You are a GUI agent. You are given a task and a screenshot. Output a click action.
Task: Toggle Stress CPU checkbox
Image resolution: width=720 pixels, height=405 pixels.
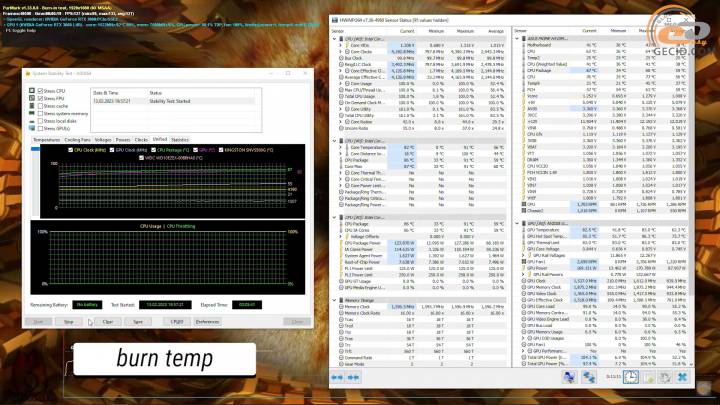pyautogui.click(x=40, y=91)
